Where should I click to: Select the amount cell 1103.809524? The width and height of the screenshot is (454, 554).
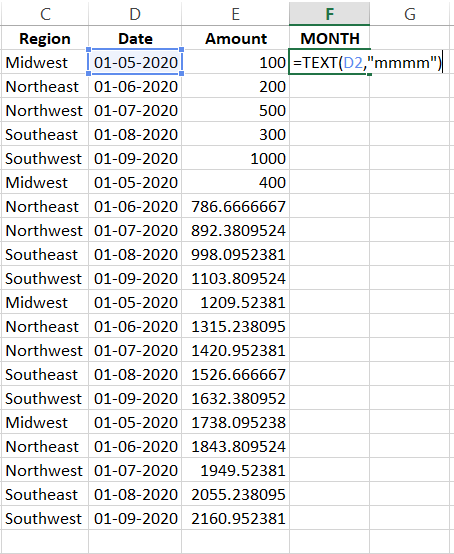(x=235, y=278)
